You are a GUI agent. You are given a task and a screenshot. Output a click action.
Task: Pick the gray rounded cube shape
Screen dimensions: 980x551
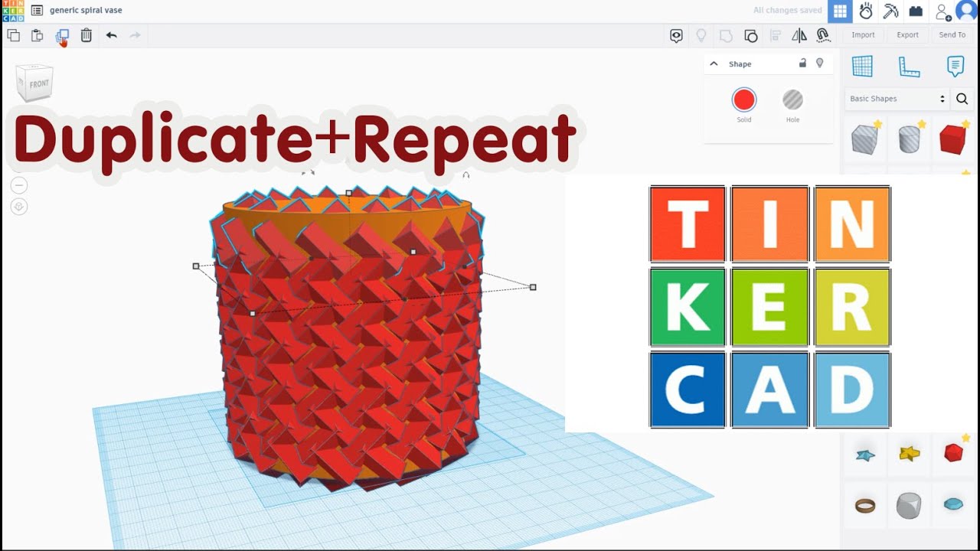pyautogui.click(x=909, y=506)
